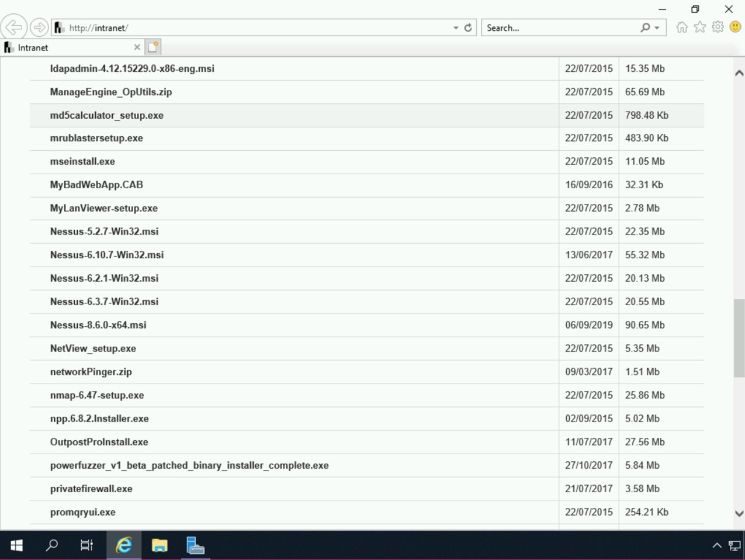745x560 pixels.
Task: Click the browser Forward arrow button
Action: pos(39,27)
